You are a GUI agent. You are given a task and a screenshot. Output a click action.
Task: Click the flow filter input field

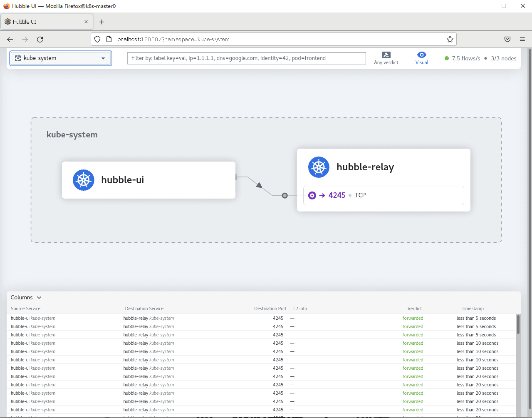(246, 58)
